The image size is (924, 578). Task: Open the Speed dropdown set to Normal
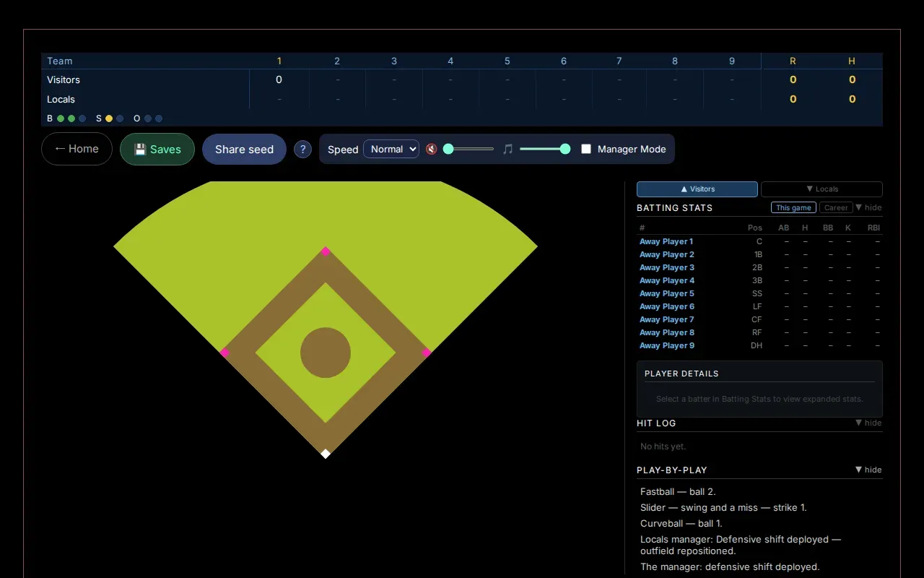point(391,149)
